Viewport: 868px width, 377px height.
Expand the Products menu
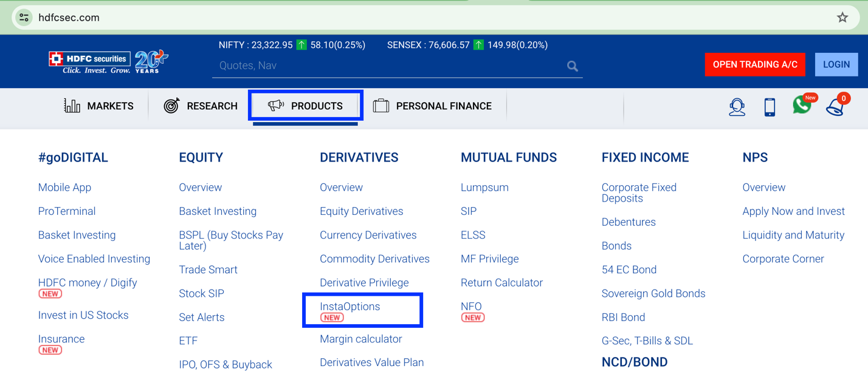306,106
